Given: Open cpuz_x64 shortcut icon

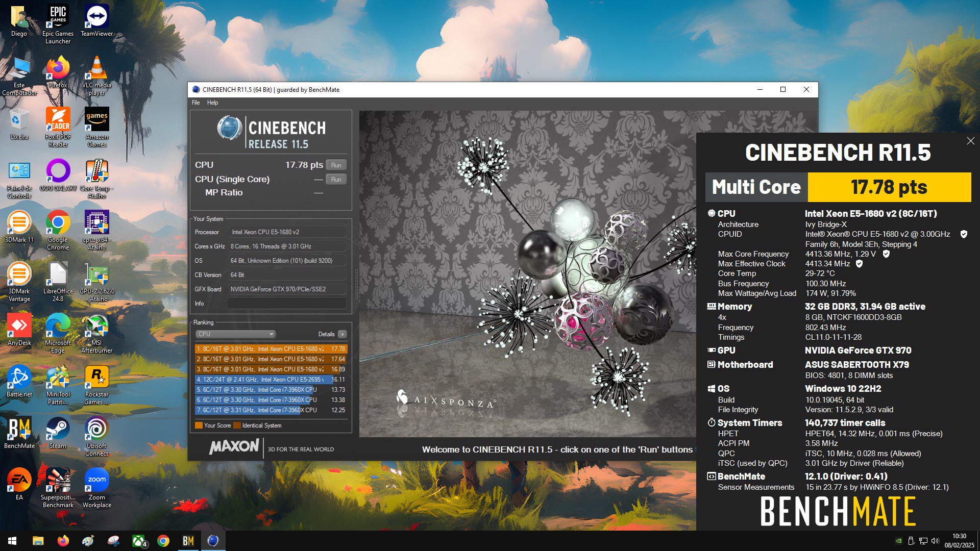Looking at the screenshot, I should tap(96, 230).
